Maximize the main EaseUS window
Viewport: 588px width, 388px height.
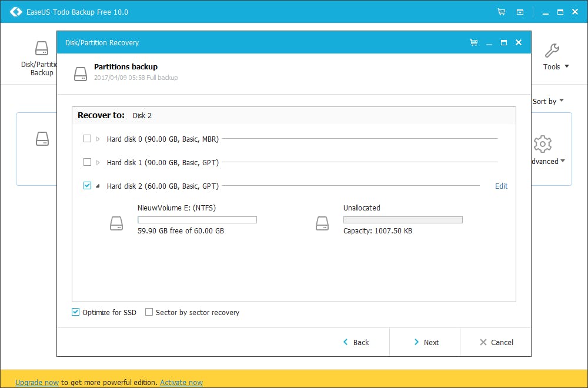pos(560,12)
